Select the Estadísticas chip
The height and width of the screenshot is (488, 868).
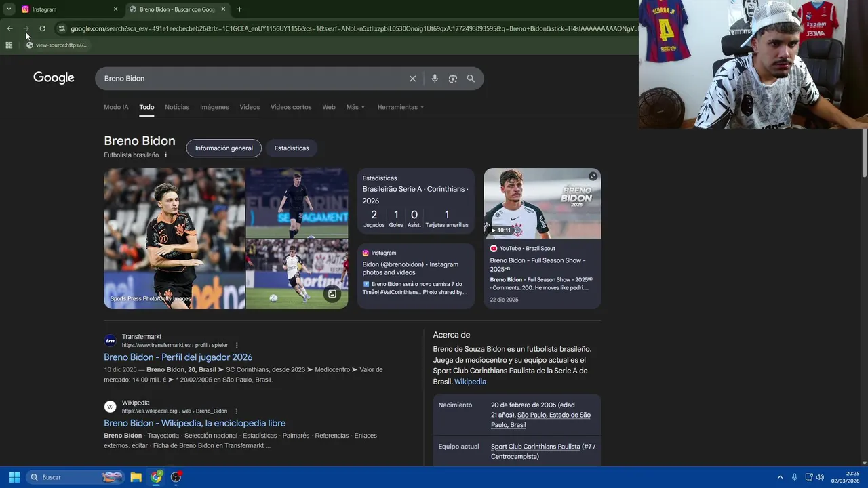point(292,148)
